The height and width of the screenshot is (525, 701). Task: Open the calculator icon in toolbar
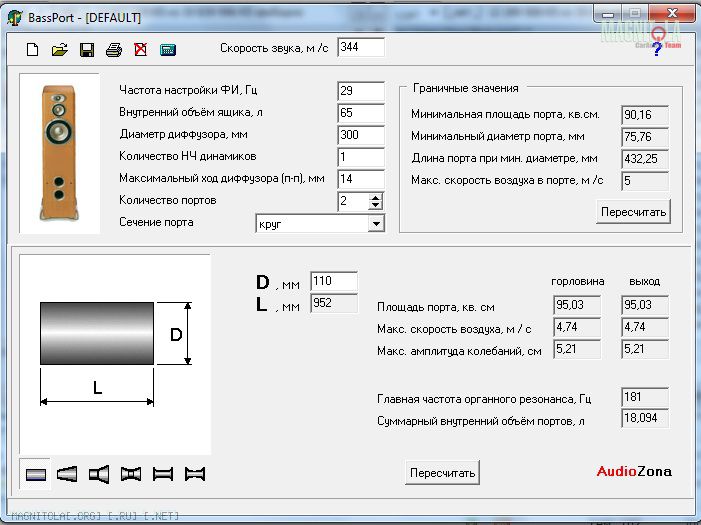tap(168, 49)
